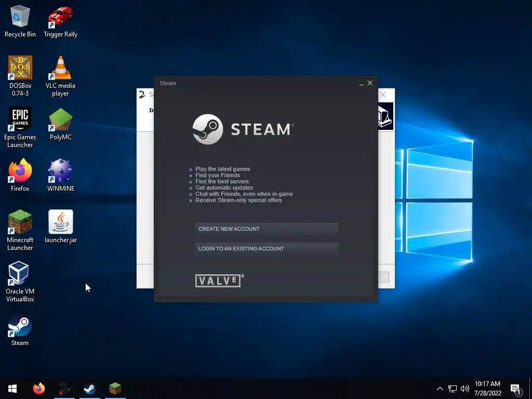Viewport: 532px width, 399px height.
Task: Click the 'Steam' title text of dialog
Action: coord(168,83)
